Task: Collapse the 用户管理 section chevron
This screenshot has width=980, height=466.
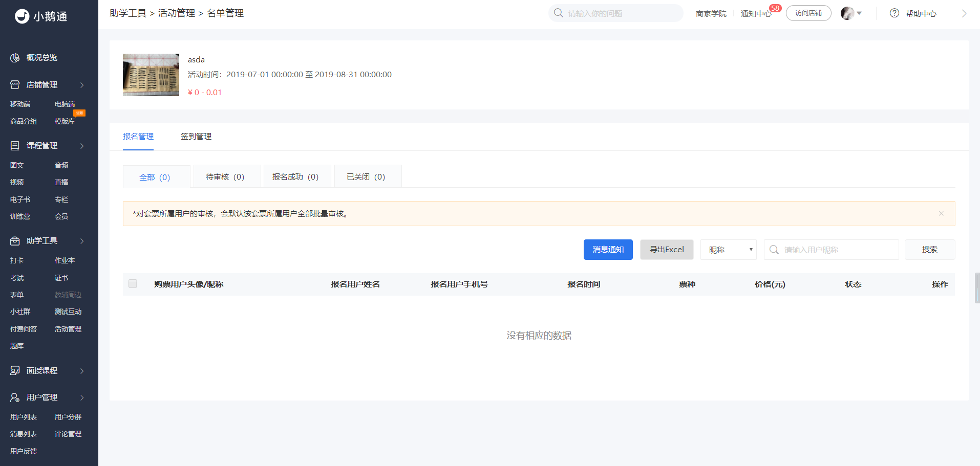Action: (x=82, y=397)
